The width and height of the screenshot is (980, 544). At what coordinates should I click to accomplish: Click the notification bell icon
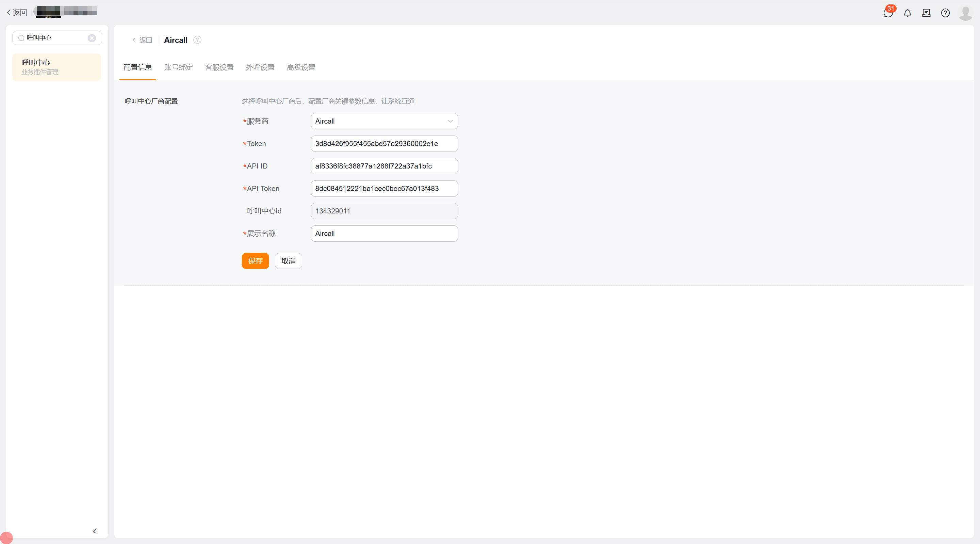(x=907, y=13)
